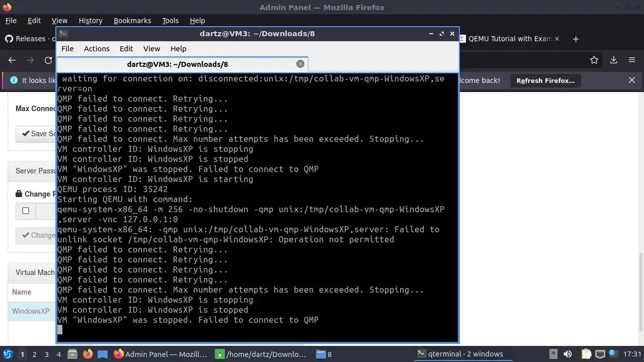Viewport: 644px width, 362px height.
Task: Switch to virtual desktop 2
Action: 34,354
